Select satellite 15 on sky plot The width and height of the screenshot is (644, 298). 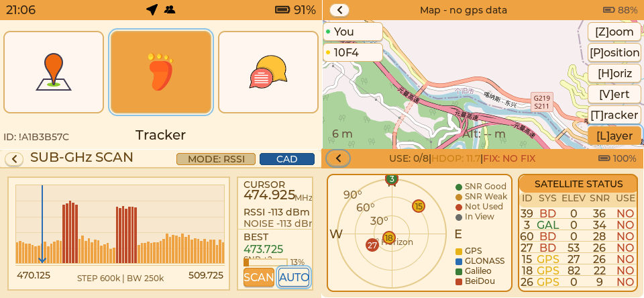(419, 206)
